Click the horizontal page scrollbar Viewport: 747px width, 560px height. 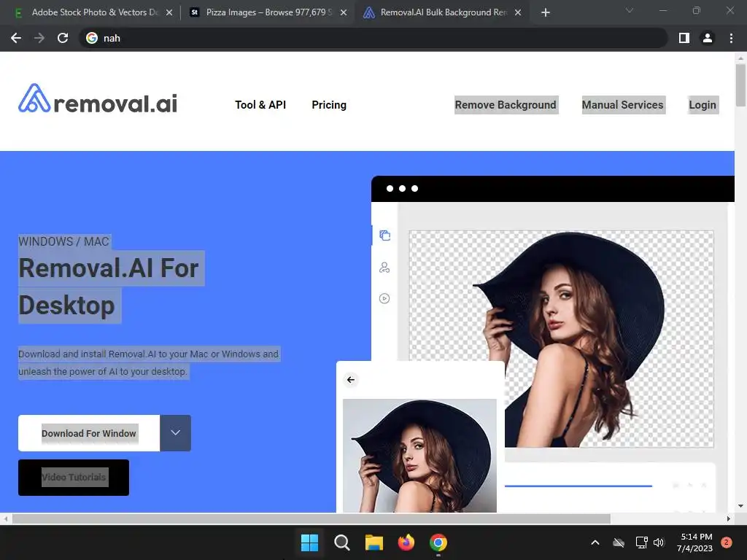point(311,518)
